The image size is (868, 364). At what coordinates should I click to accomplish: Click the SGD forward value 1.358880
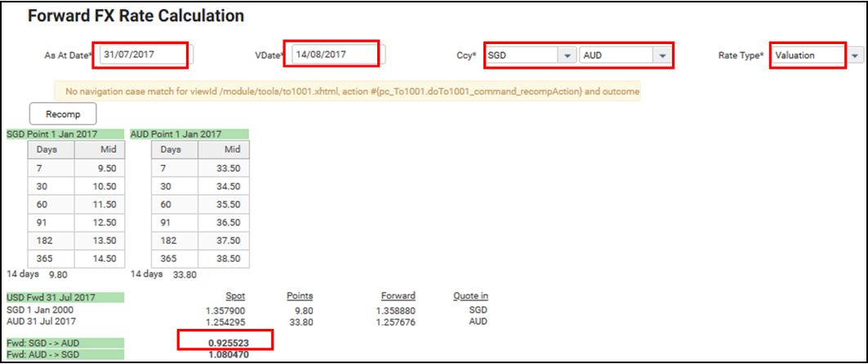point(395,311)
